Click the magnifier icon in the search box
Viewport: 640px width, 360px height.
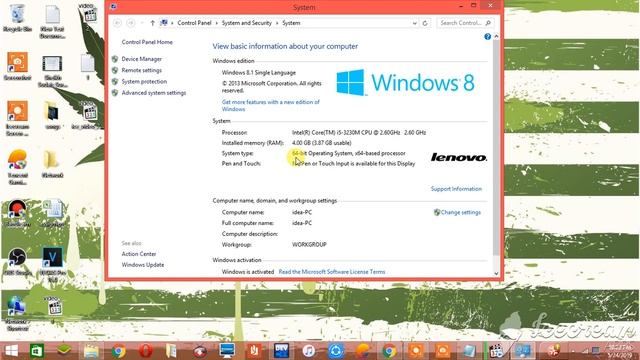coord(488,23)
